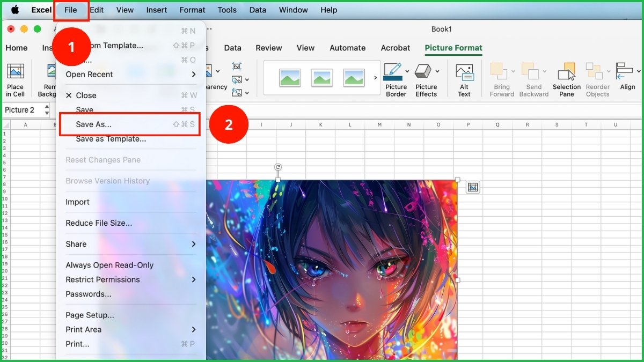
Task: Click the Crop tool icon
Action: (x=236, y=65)
